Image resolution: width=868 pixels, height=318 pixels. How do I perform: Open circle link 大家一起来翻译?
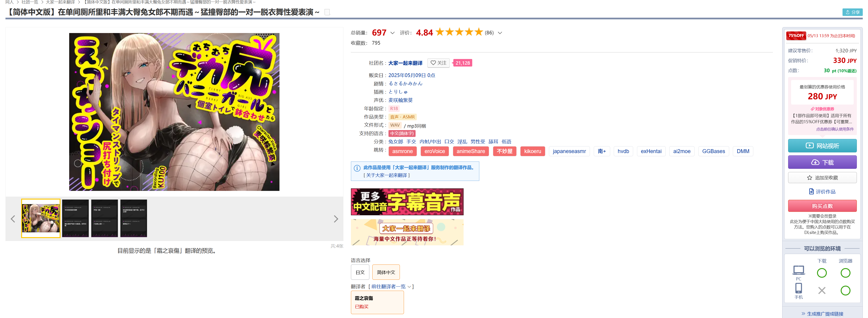click(405, 63)
